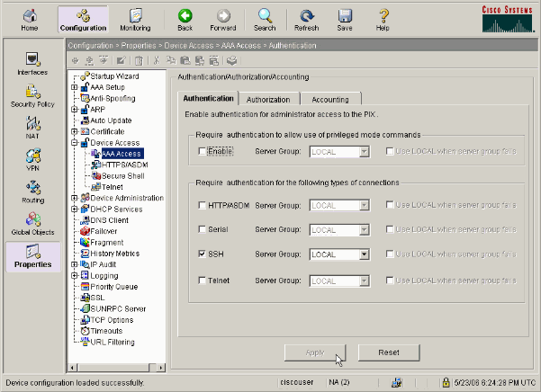Select Security Policy in the sidebar

32,96
